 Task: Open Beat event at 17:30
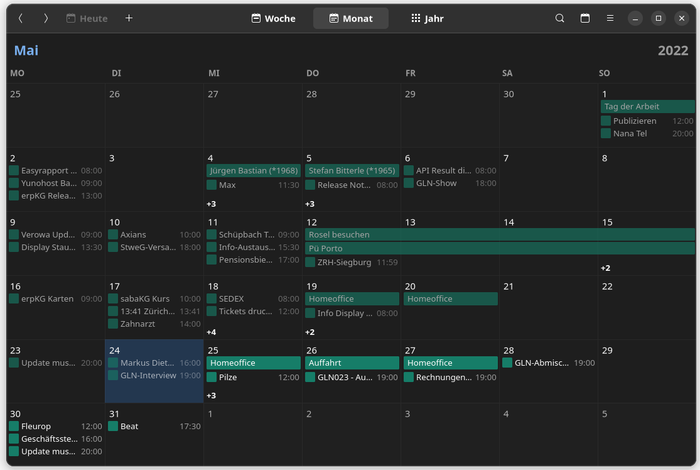pos(154,426)
